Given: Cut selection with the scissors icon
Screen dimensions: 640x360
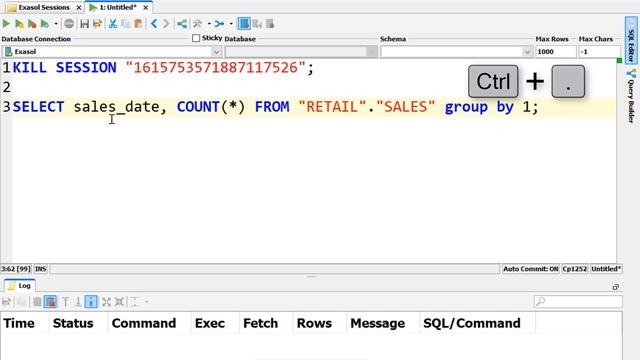Looking at the screenshot, I should (x=113, y=24).
